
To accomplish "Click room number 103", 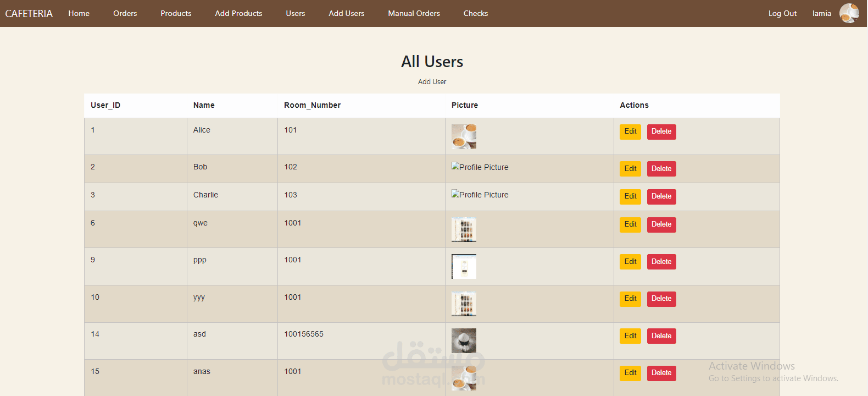I will 291,195.
